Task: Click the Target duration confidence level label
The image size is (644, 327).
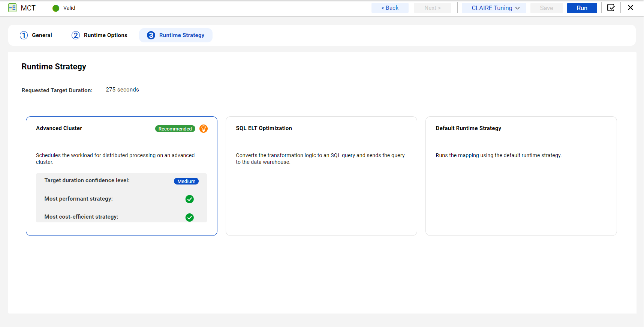Action: (87, 180)
